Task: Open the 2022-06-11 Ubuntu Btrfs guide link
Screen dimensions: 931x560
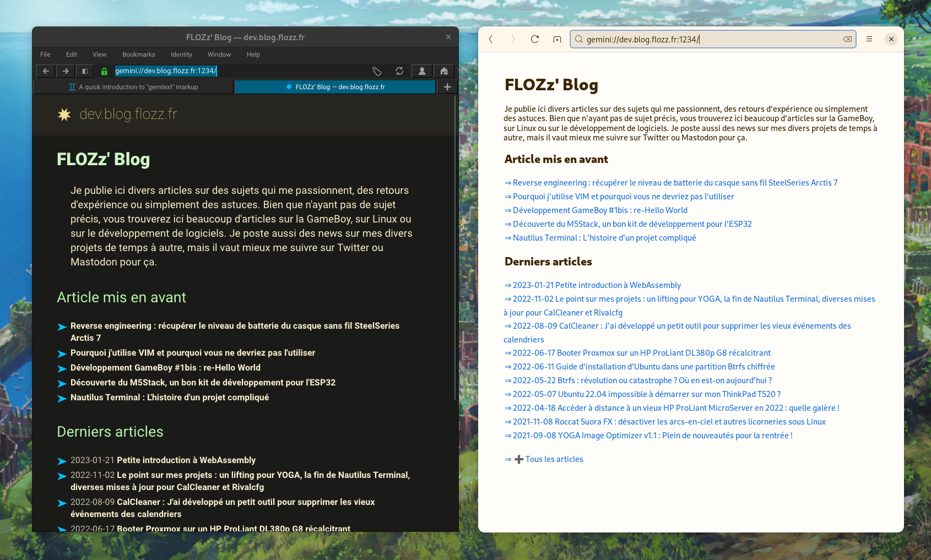Action: pos(640,367)
